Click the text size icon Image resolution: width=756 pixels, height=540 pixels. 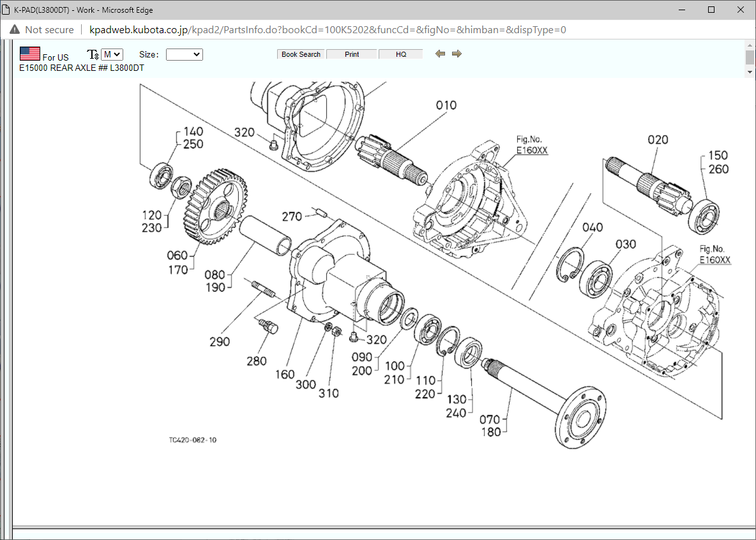click(x=93, y=55)
